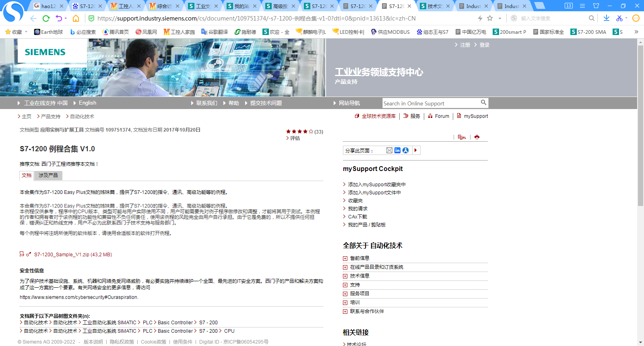Open dropdown arrow next to undo button
Viewport: 644px width, 346px height.
[66, 19]
